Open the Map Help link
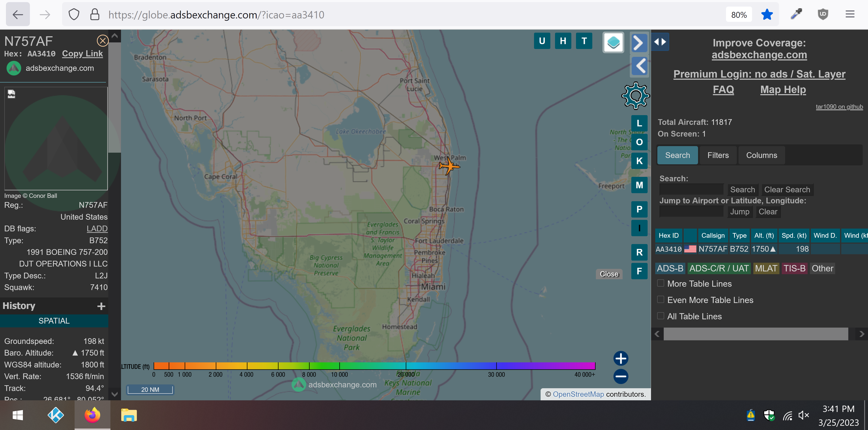This screenshot has width=868, height=430. click(x=783, y=89)
